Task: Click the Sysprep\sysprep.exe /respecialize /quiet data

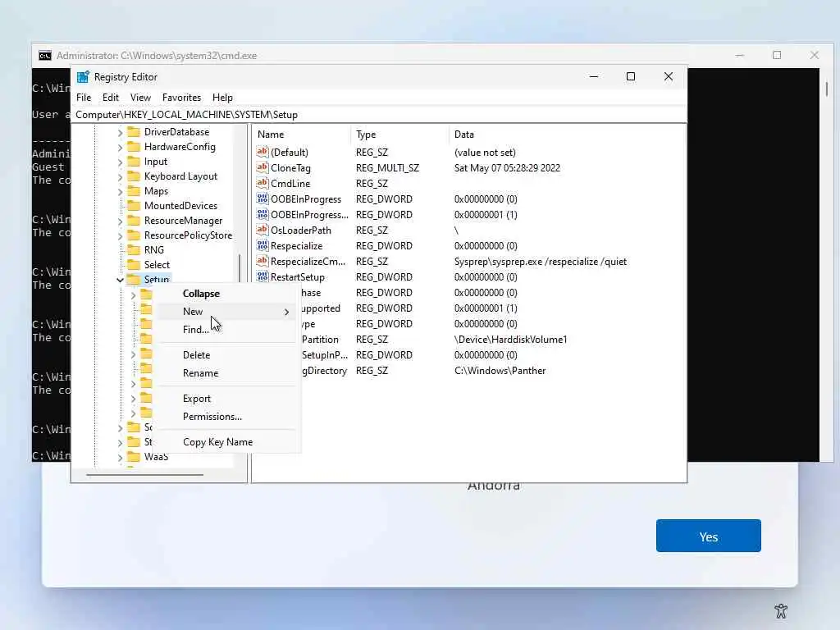Action: [540, 262]
